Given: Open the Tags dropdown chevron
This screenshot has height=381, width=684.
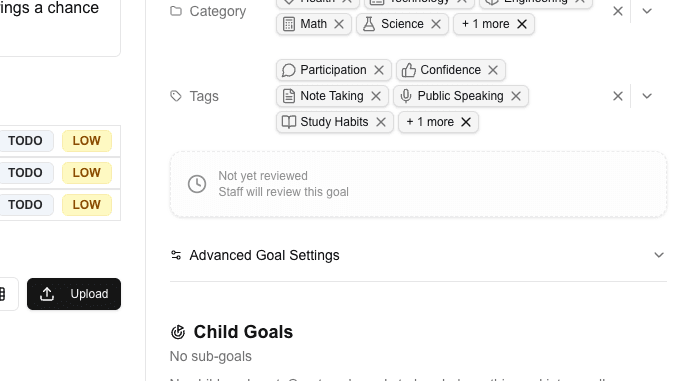Looking at the screenshot, I should click(647, 96).
